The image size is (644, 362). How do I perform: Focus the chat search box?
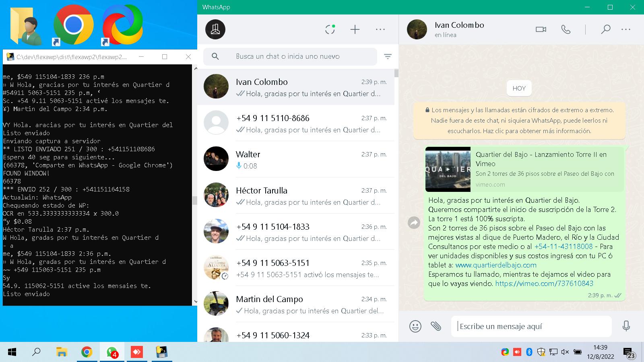(290, 56)
